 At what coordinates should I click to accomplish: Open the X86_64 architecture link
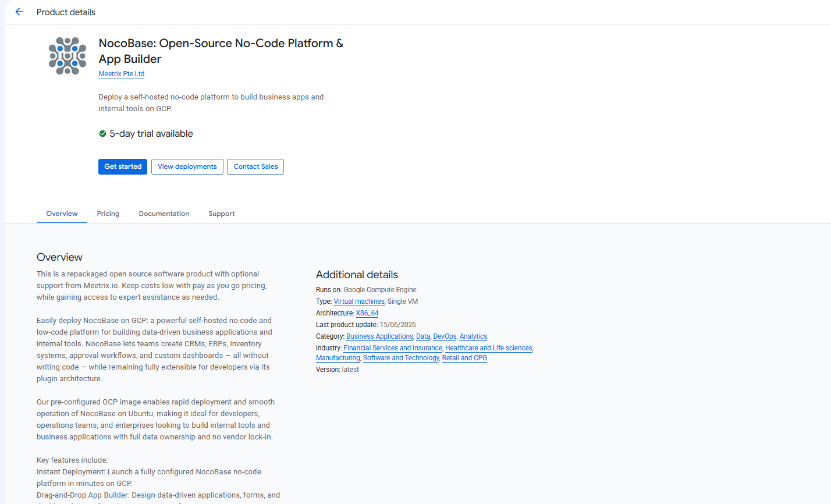point(367,313)
